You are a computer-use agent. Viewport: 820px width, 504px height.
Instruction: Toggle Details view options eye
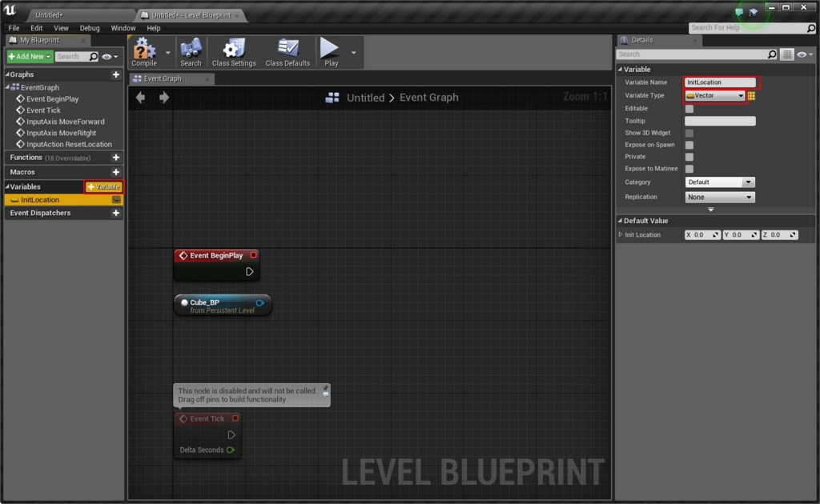804,54
